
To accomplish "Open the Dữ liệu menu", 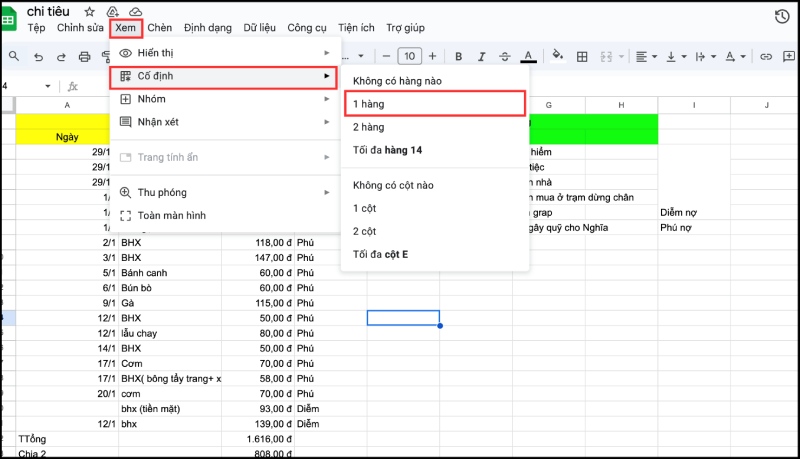I will click(260, 28).
